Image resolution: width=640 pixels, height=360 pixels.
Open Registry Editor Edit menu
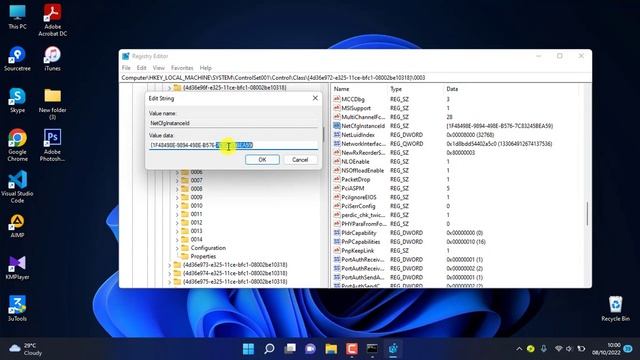(141, 68)
